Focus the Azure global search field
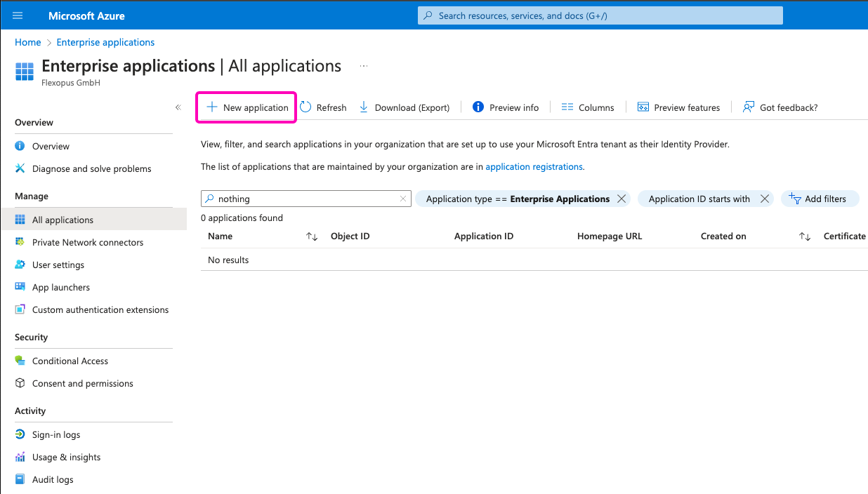 click(600, 15)
